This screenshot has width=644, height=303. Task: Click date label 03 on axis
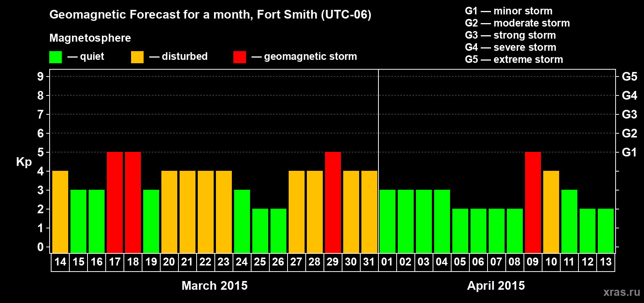click(424, 262)
